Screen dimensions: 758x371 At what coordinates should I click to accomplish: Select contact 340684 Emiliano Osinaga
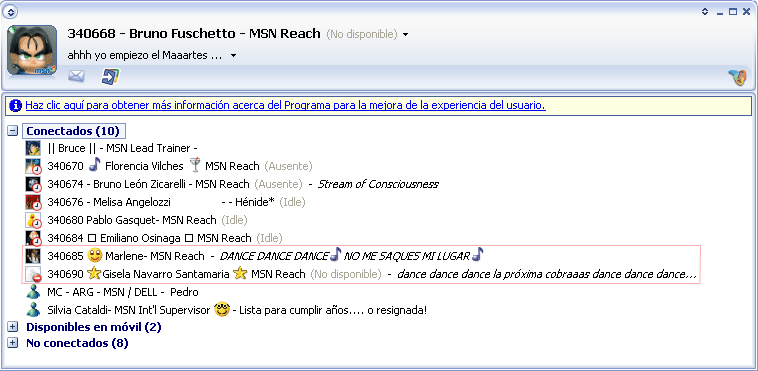click(149, 238)
